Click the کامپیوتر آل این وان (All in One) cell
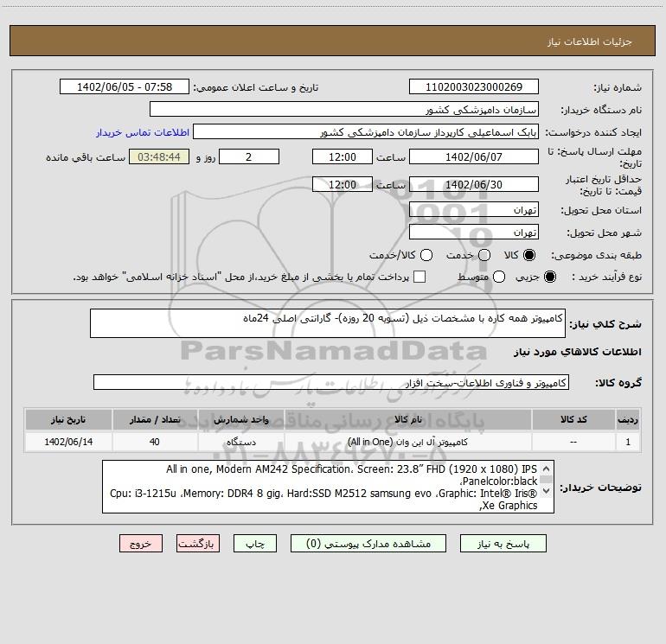Viewport: 666px width, 644px height. (407, 442)
